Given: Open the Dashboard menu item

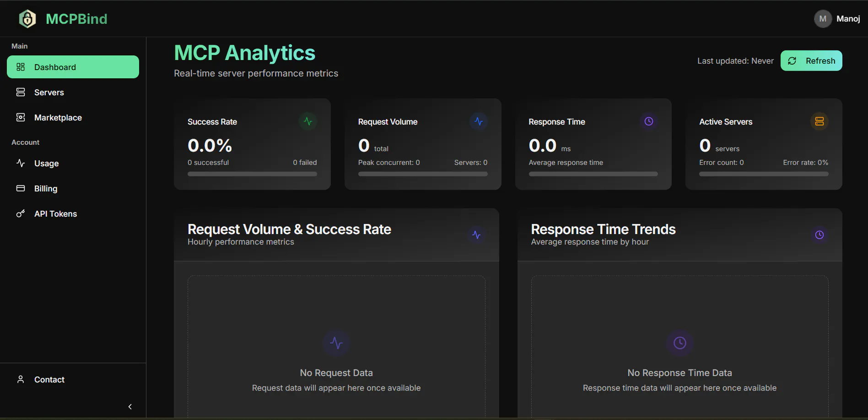Looking at the screenshot, I should pos(73,67).
